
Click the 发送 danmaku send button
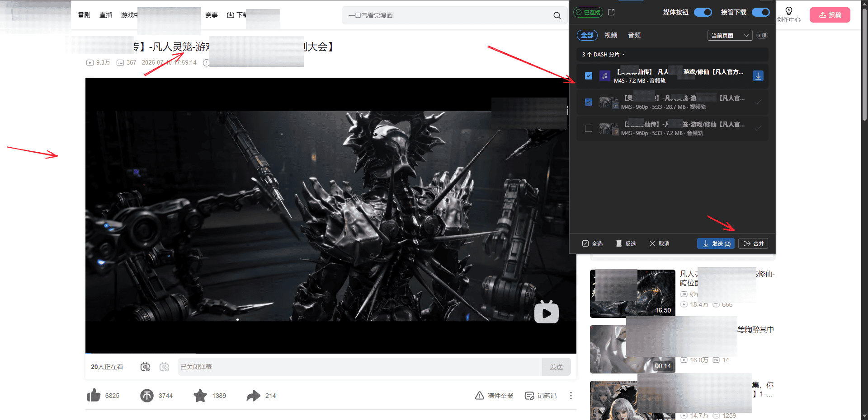[557, 367]
